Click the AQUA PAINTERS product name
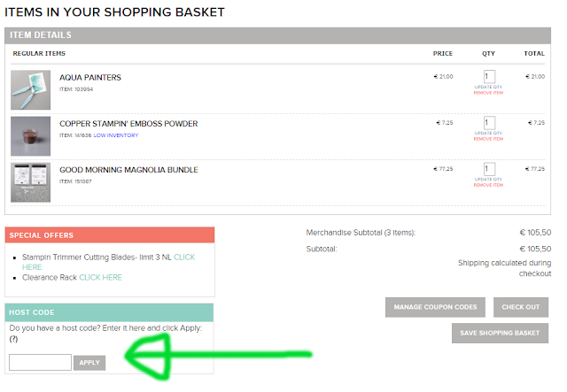The width and height of the screenshot is (567, 392). [90, 78]
